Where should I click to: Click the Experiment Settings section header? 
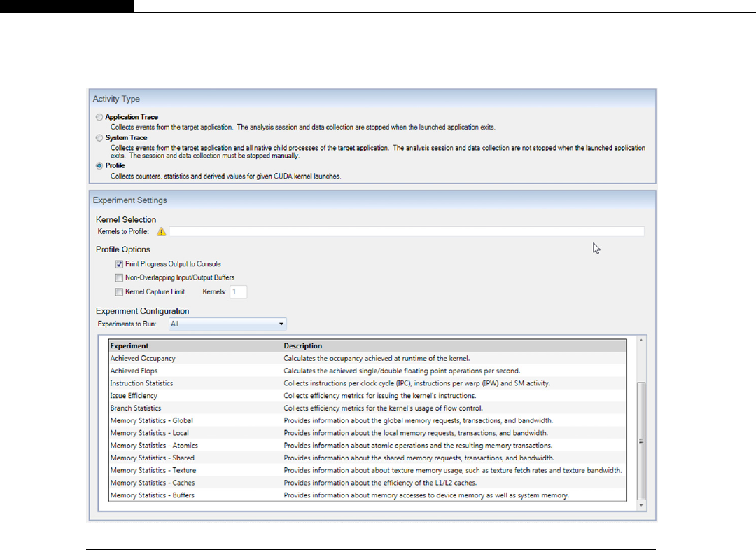click(372, 200)
